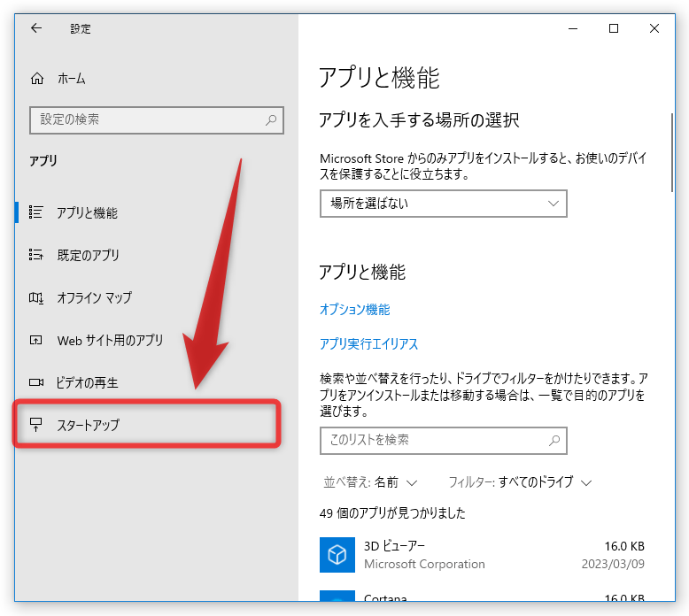This screenshot has height=616, width=689.
Task: Click the right pane vertical scrollbar
Action: [672, 153]
